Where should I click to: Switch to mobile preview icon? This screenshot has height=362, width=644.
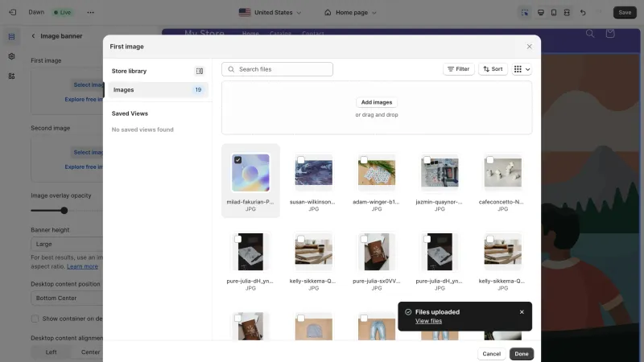pyautogui.click(x=554, y=12)
